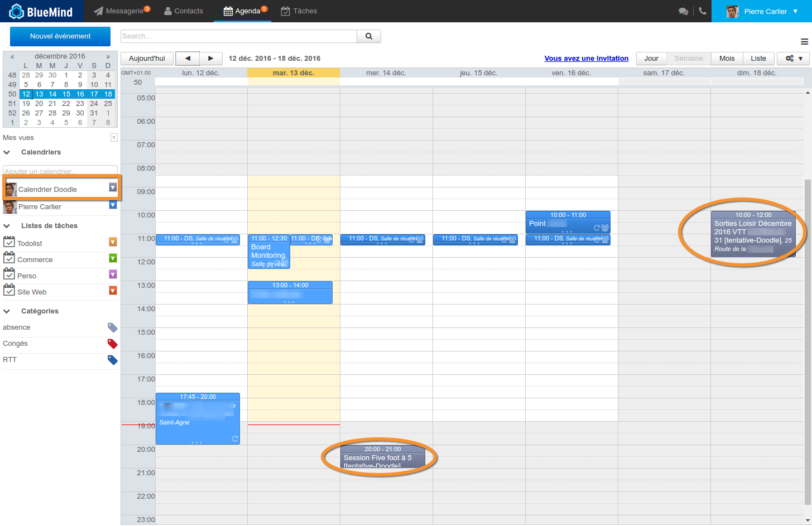Open the Tâches tab
Screen dimensions: 812x526
point(299,11)
